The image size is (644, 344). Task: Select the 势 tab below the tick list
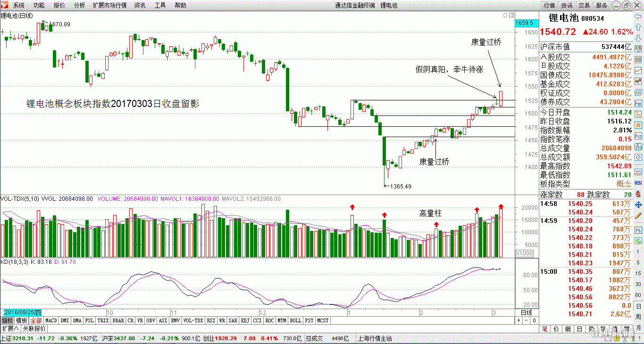tap(591, 329)
